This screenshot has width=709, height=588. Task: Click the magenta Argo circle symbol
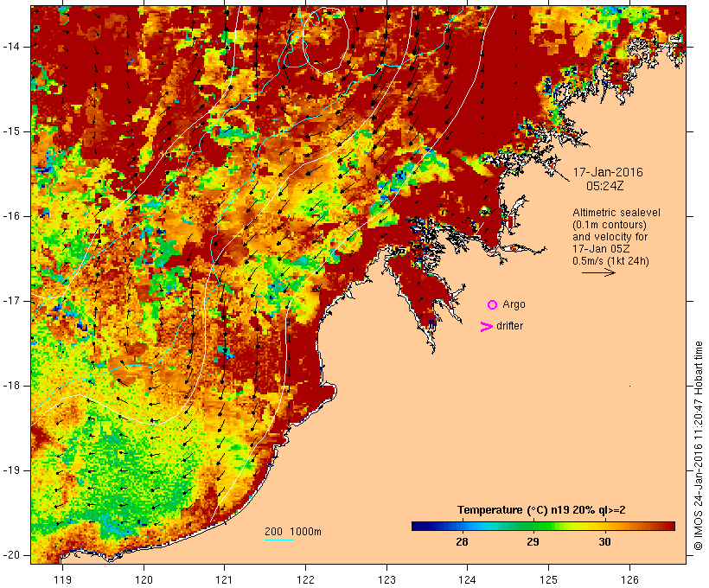pyautogui.click(x=493, y=305)
